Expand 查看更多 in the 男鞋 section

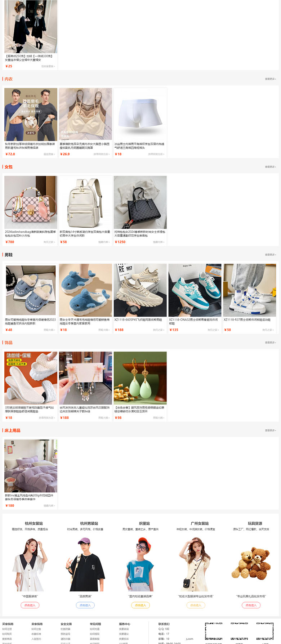(271, 255)
